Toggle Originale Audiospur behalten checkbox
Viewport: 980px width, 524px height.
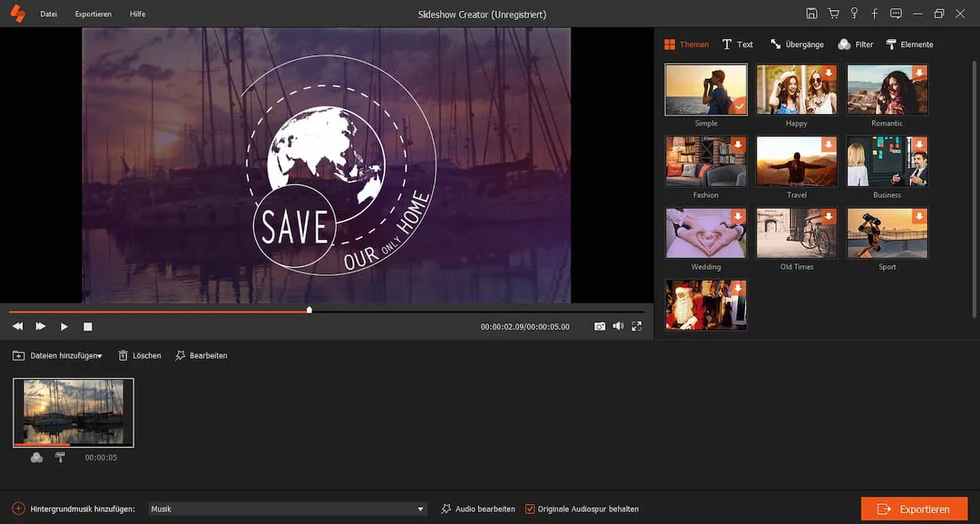tap(530, 509)
